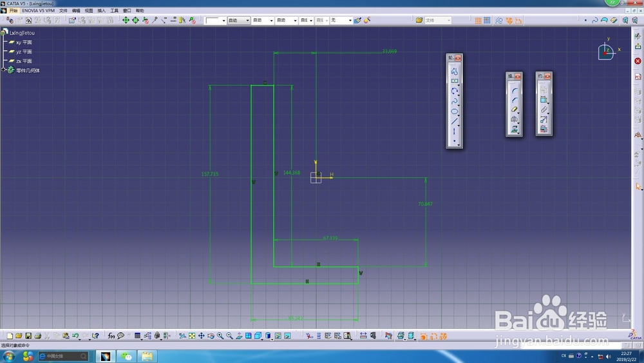Open the 无 dropdown in top toolbar

341,20
